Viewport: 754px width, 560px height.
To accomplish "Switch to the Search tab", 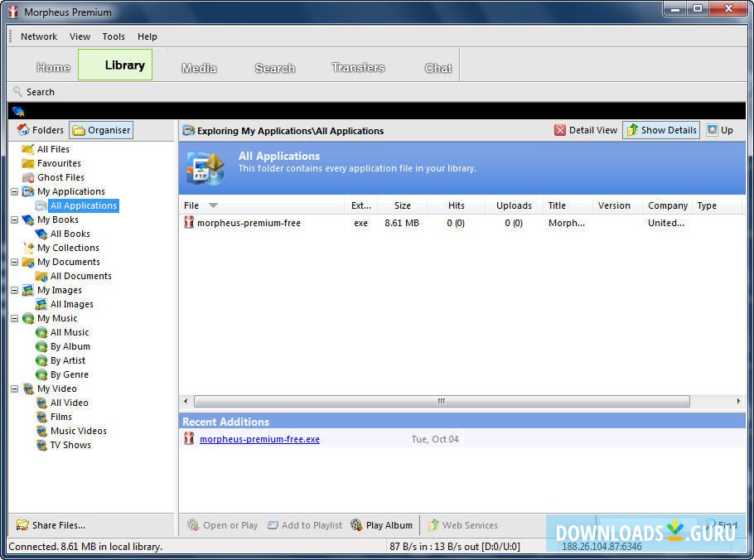I will point(274,68).
